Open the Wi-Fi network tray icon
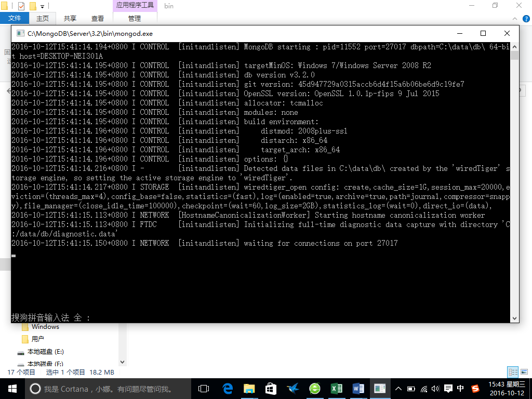The image size is (532, 399). pos(424,389)
